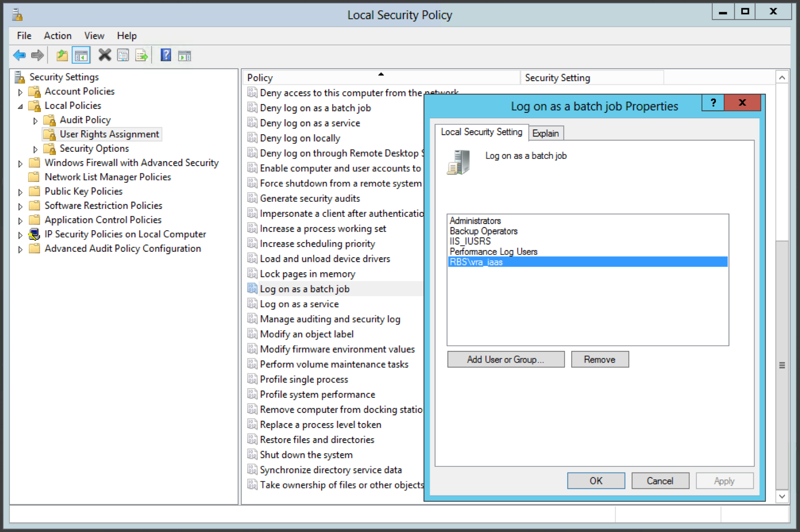
Task: Open the Properties toolbar icon
Action: 123,55
